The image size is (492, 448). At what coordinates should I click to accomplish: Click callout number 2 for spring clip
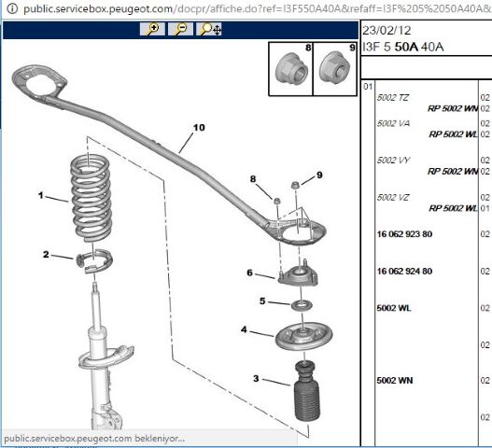(46, 255)
